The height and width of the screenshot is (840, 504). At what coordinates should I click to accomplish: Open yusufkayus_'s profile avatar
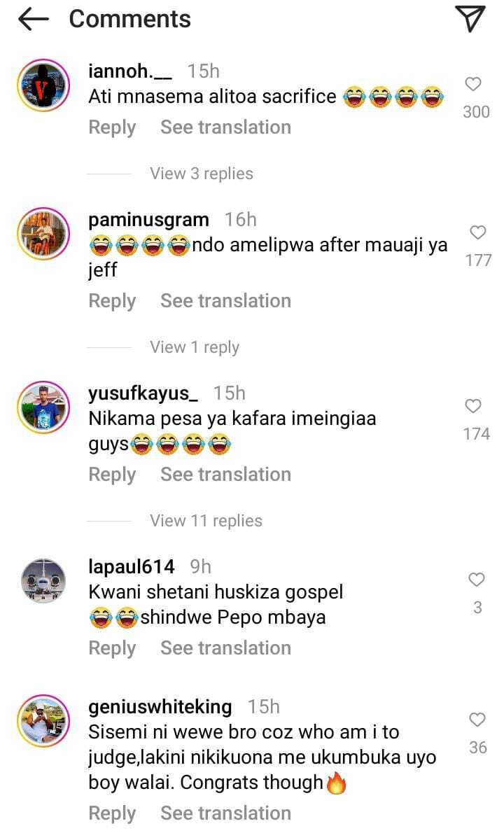coord(43,407)
